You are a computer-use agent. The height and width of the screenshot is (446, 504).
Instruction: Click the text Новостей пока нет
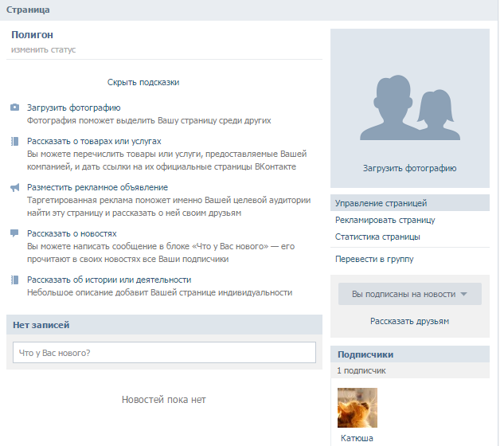coord(163,399)
